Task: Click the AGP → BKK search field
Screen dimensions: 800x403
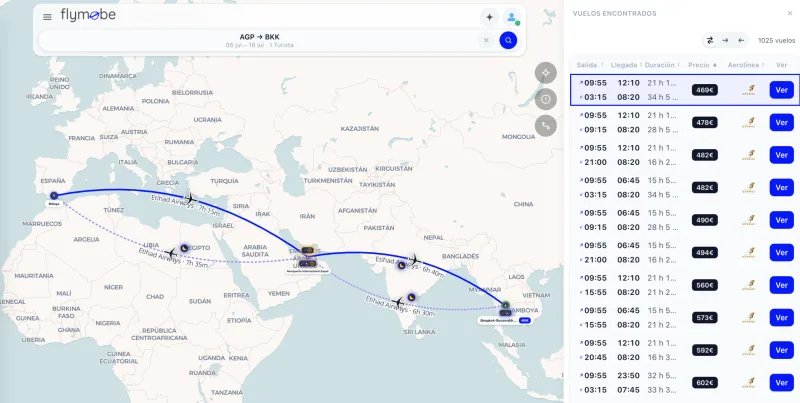Action: [x=266, y=40]
